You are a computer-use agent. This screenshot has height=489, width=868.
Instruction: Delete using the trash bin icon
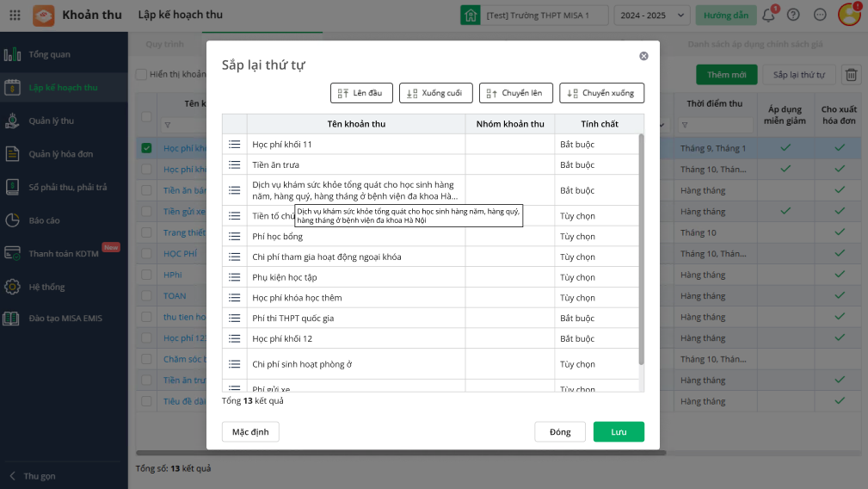click(x=850, y=75)
